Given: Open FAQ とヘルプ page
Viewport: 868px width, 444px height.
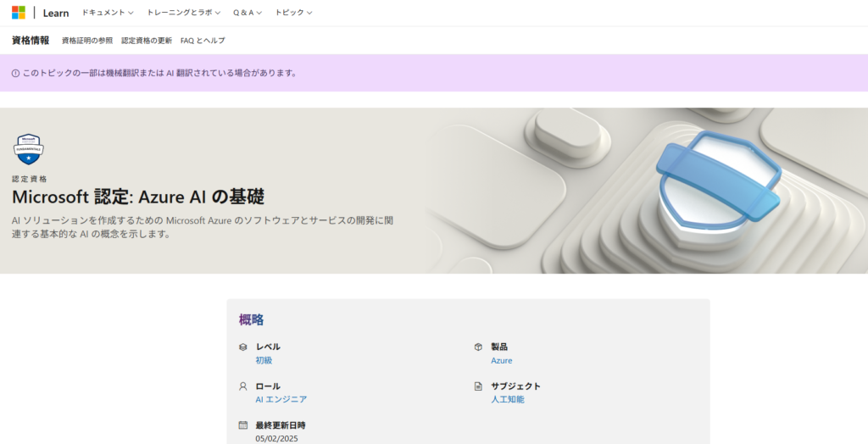Looking at the screenshot, I should pyautogui.click(x=203, y=41).
